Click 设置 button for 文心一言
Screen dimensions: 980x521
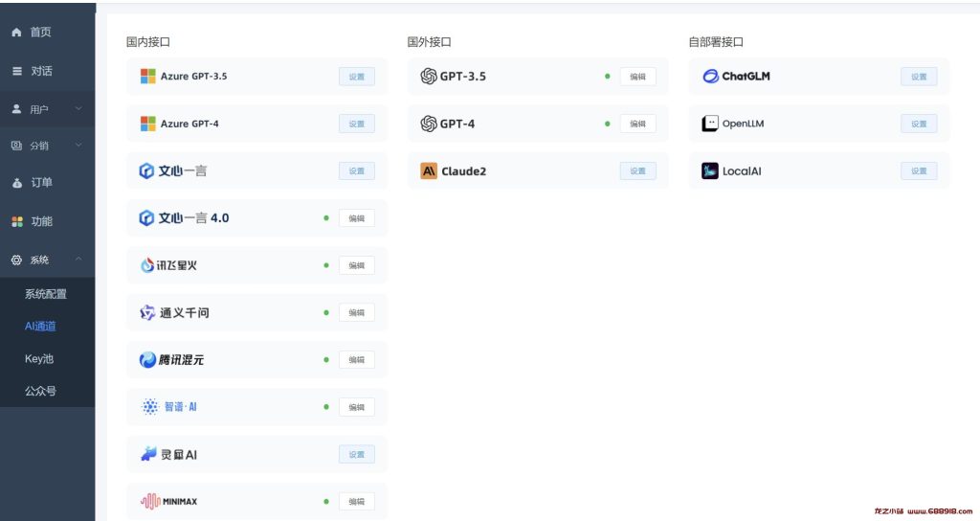357,170
